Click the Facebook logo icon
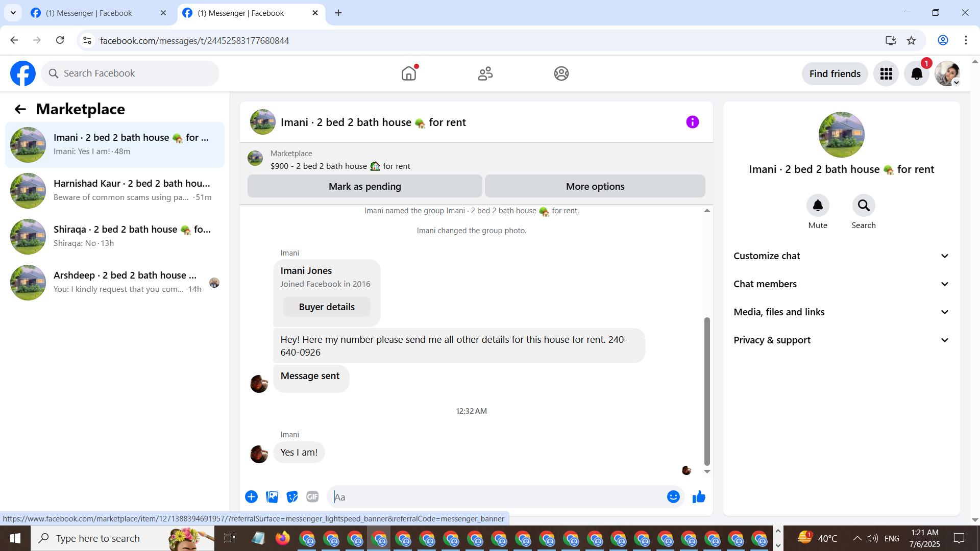Viewport: 980px width, 551px height. 23,73
